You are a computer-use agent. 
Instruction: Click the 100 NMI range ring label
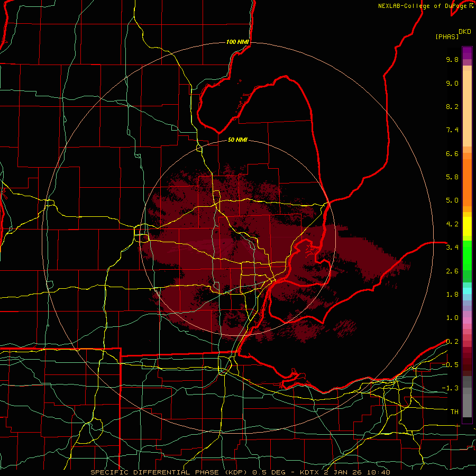[x=237, y=42]
